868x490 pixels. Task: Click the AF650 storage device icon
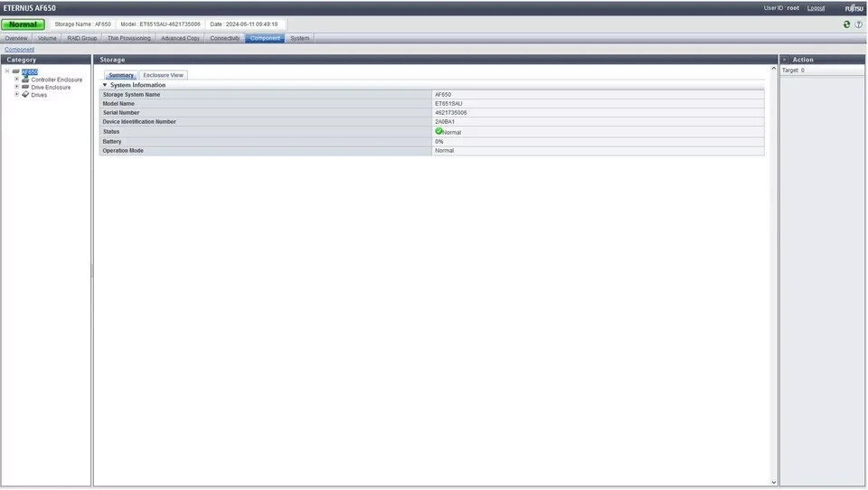point(16,71)
